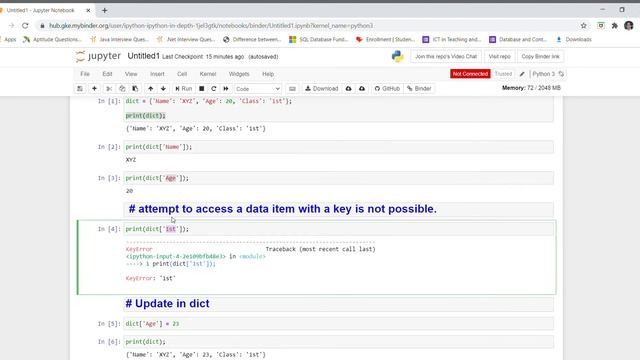
Task: Click the attempt to access heading cell
Action: [x=339, y=209]
